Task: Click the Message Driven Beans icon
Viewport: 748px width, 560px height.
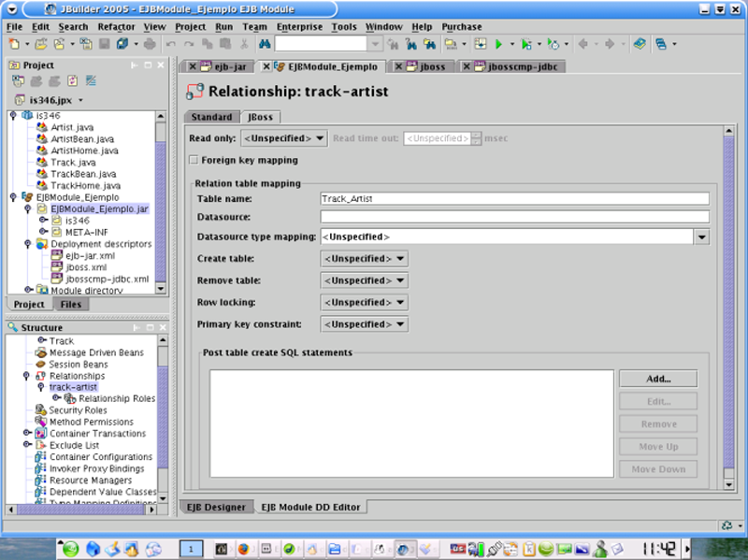Action: point(40,352)
